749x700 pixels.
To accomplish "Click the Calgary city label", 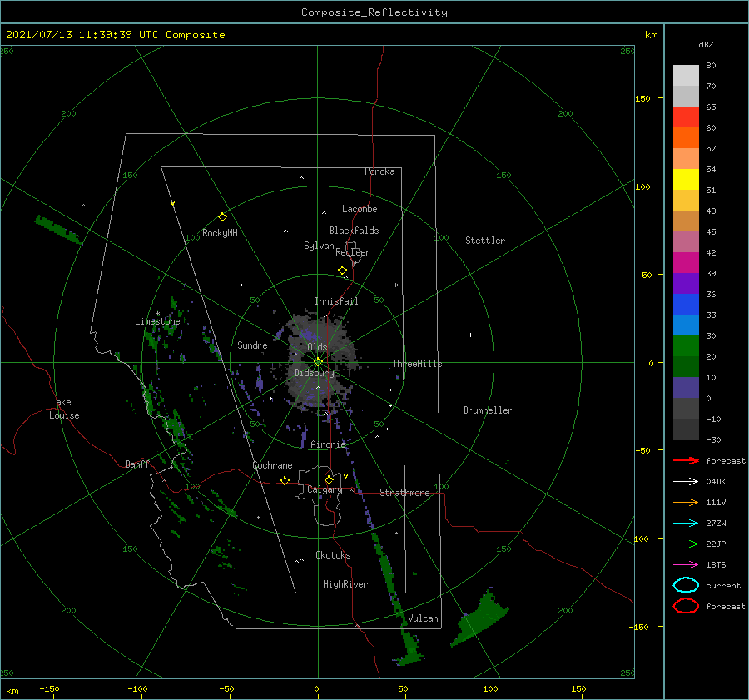I will [325, 489].
